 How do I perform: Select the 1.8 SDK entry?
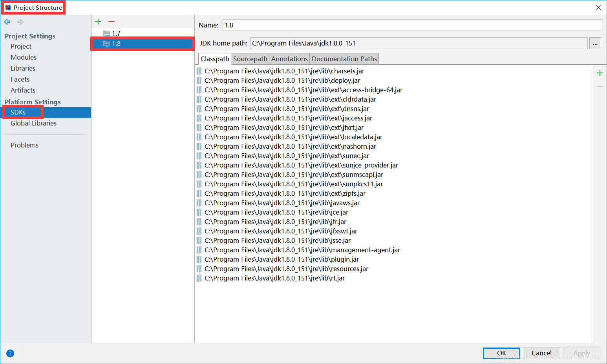[x=143, y=44]
